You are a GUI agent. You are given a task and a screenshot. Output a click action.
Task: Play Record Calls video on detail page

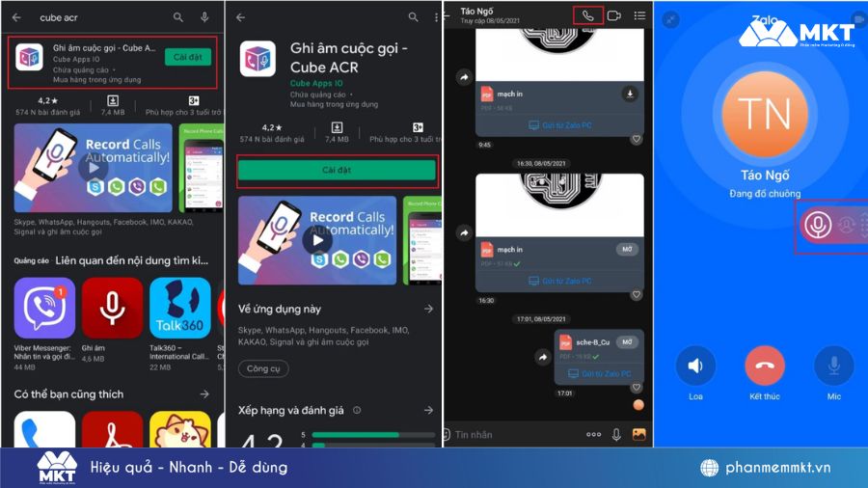coord(317,240)
